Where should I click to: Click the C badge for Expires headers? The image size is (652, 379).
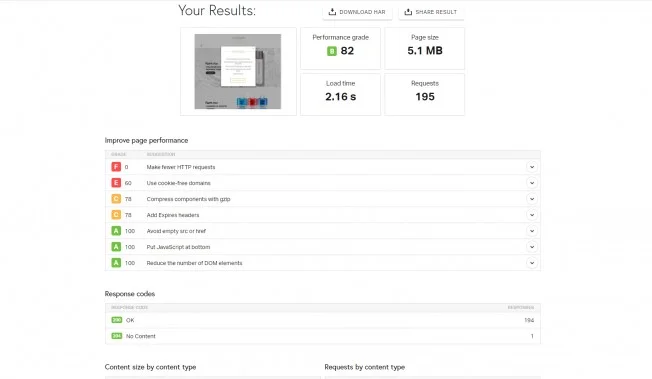pos(116,215)
